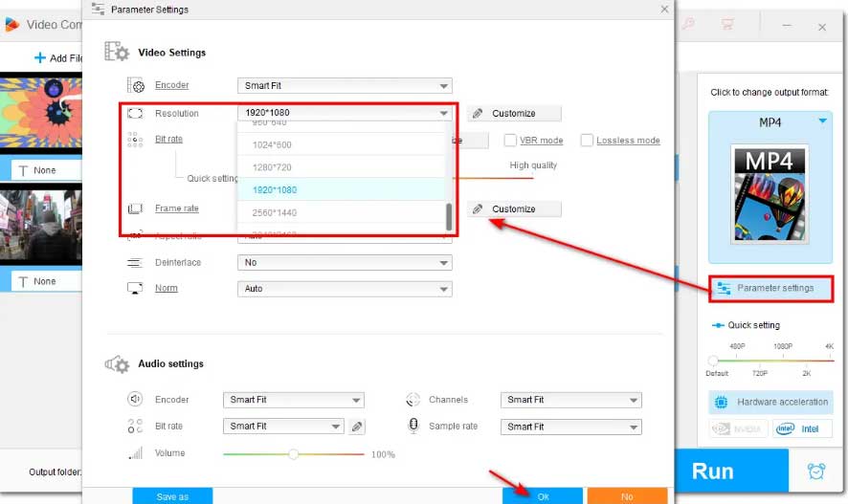This screenshot has width=848, height=504.
Task: Open the video Encoder dropdown
Action: (x=345, y=85)
